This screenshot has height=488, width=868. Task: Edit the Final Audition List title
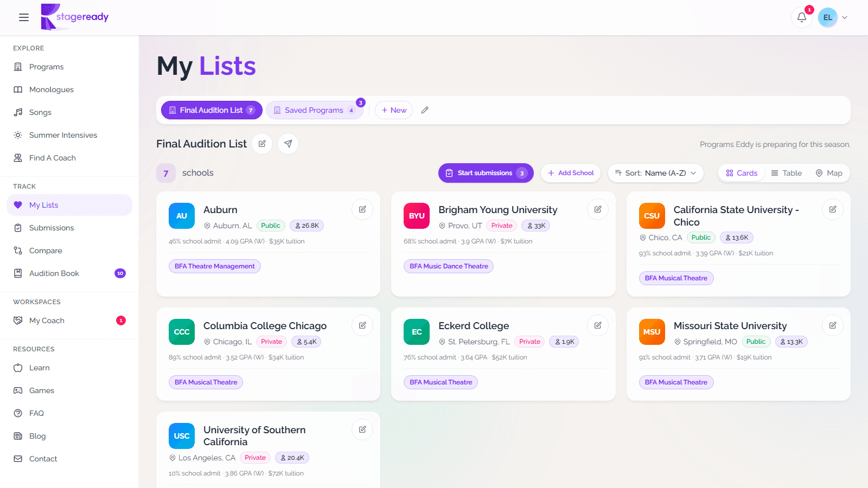262,144
